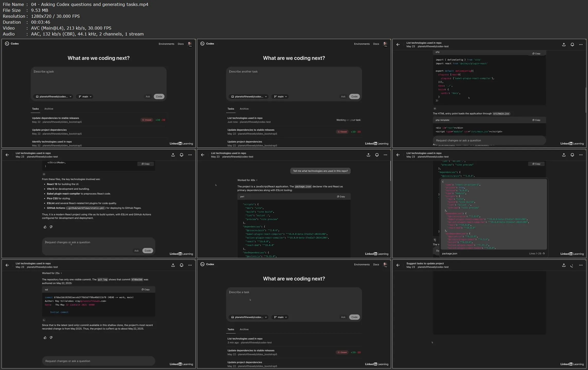Click back arrow in the git log commit frame

(7, 265)
